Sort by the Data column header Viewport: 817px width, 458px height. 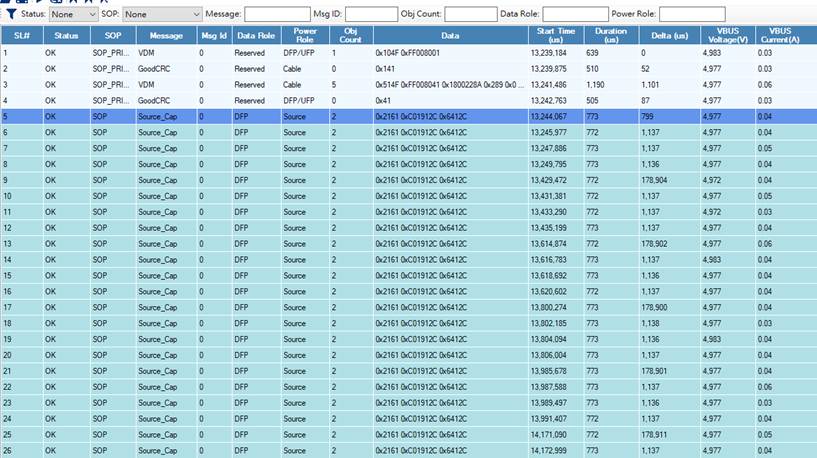[450, 35]
